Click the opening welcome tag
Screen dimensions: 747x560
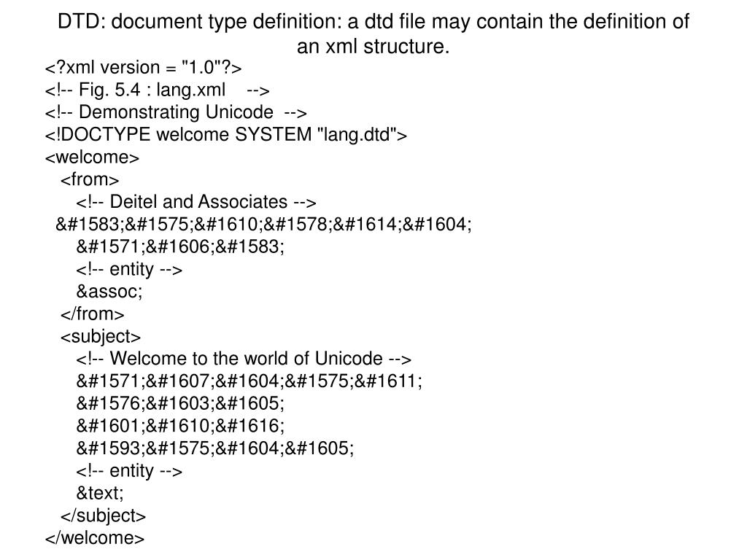92,157
